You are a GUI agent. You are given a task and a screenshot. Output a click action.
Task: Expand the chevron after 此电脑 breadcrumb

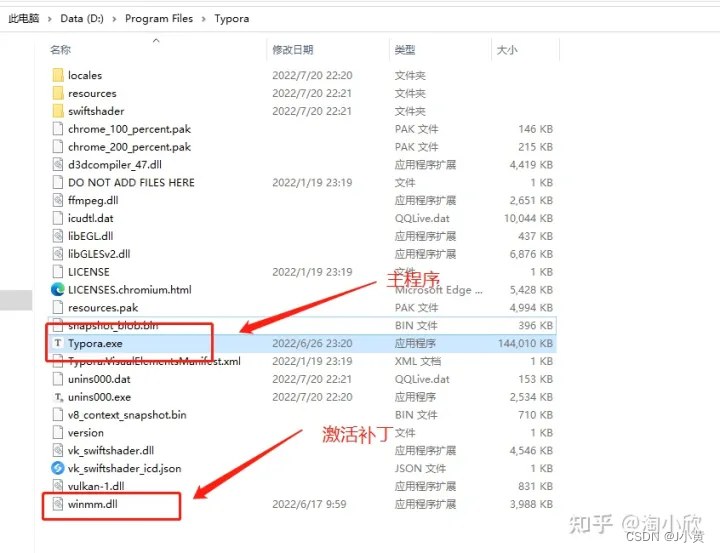coord(50,19)
